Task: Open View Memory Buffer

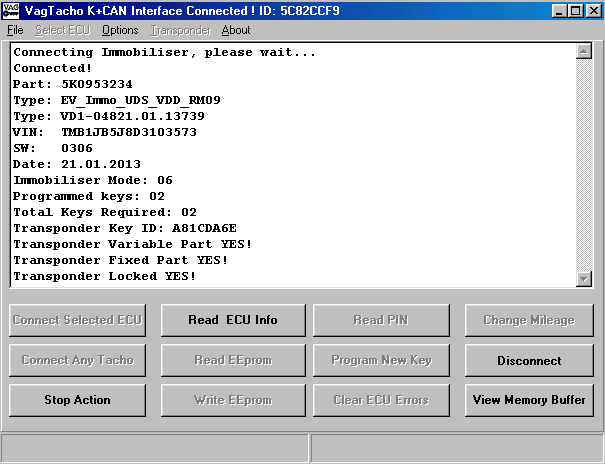Action: (x=529, y=400)
